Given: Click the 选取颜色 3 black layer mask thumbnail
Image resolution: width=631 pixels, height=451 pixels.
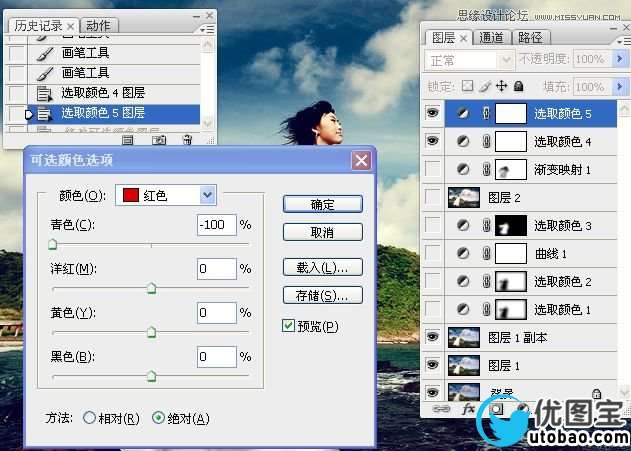Looking at the screenshot, I should 510,225.
